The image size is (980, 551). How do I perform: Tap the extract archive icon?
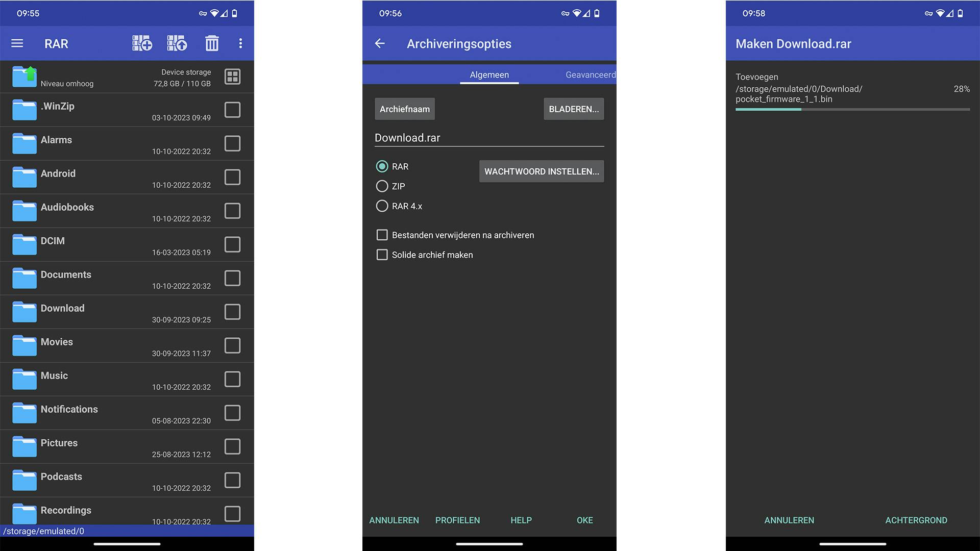[177, 43]
